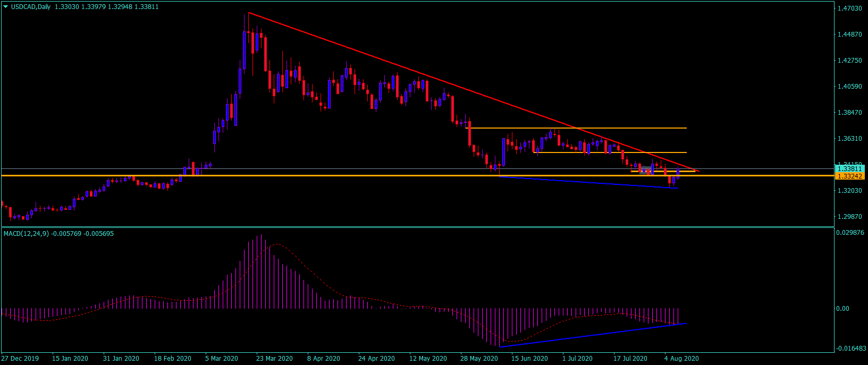Click the 1.29870 price axis label
868x365 pixels.
click(849, 217)
